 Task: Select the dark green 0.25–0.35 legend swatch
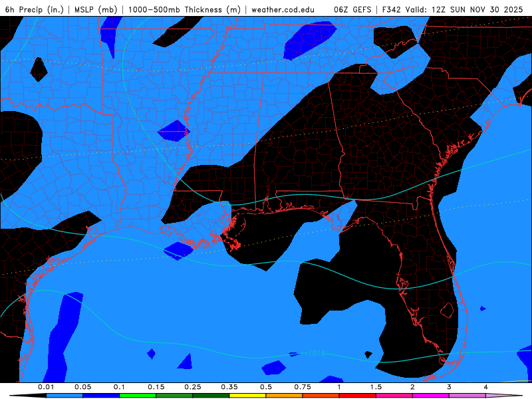211,396
